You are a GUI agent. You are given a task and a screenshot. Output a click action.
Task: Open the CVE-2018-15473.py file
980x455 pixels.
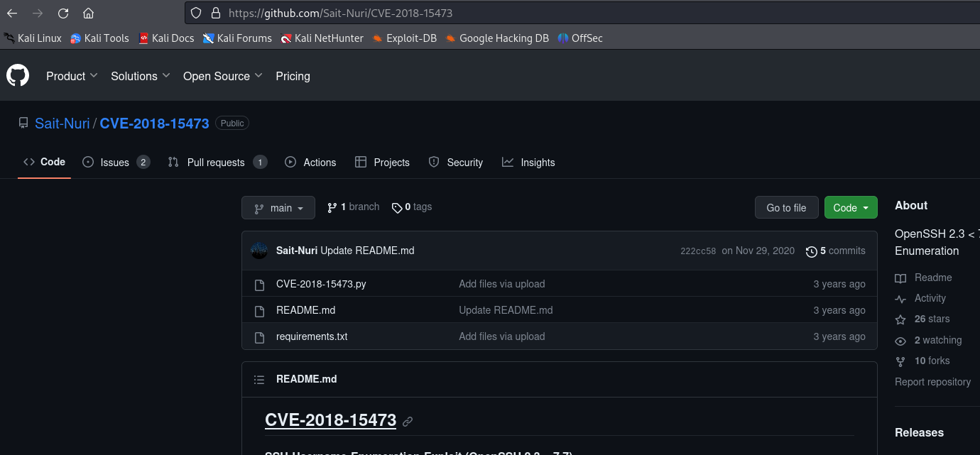pos(321,284)
